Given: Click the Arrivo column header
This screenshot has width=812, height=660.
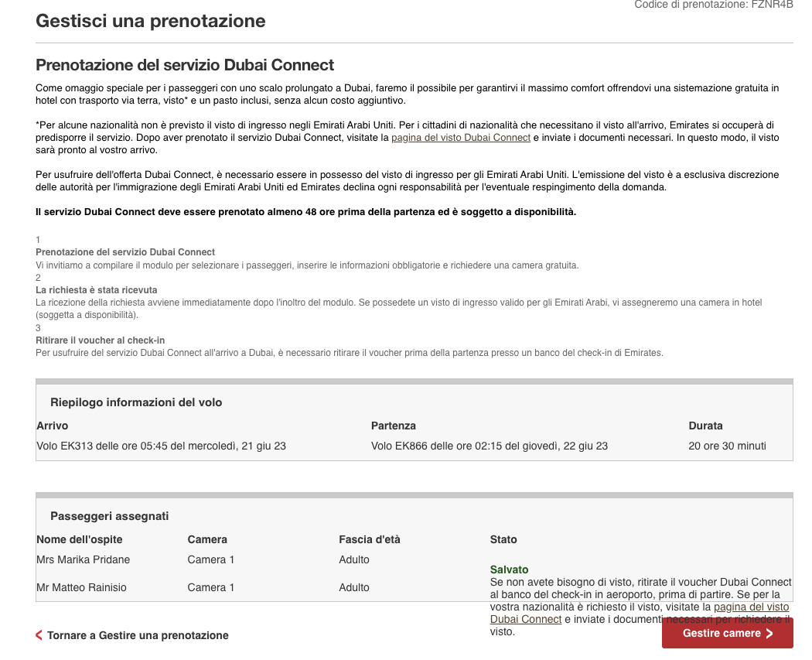Looking at the screenshot, I should coord(53,426).
